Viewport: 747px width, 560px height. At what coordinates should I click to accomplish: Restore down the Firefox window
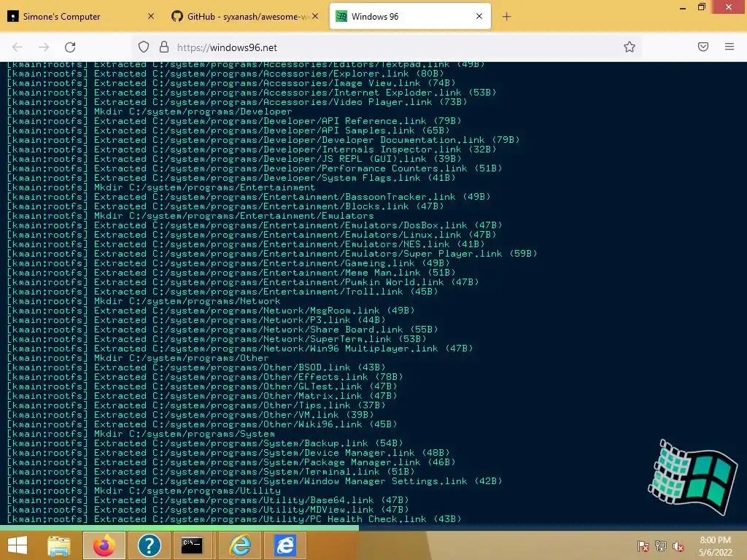click(702, 7)
